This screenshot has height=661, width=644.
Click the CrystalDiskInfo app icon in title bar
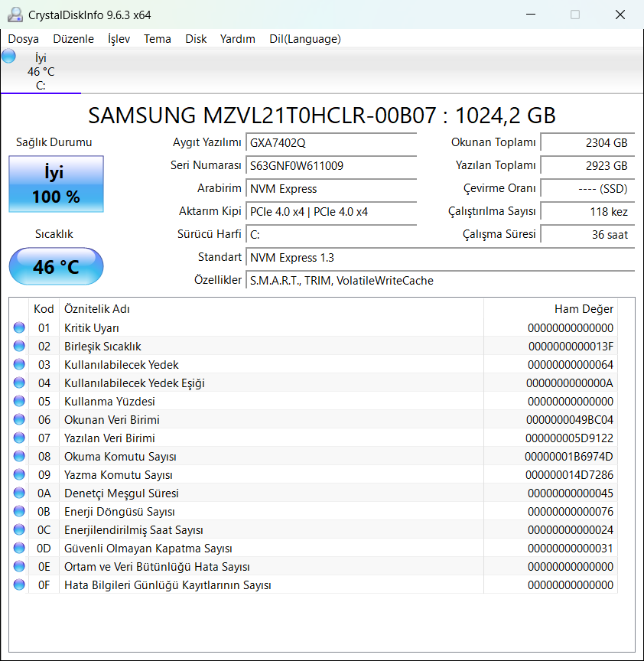click(15, 15)
